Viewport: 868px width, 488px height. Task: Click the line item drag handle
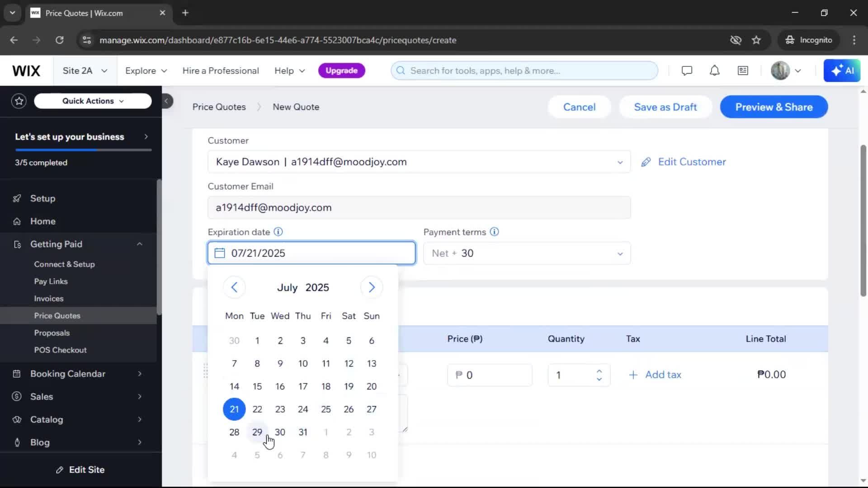[x=205, y=371]
